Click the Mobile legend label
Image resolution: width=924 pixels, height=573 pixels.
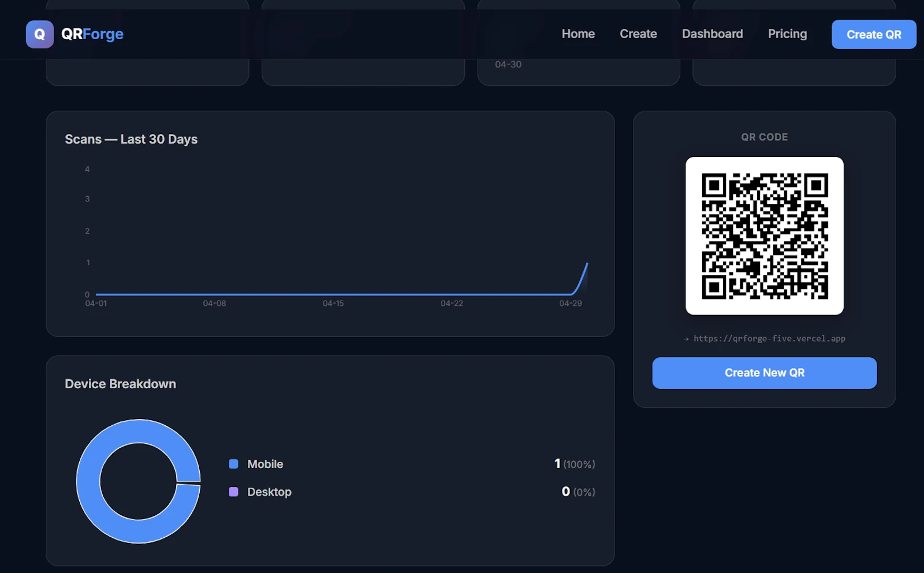tap(265, 464)
